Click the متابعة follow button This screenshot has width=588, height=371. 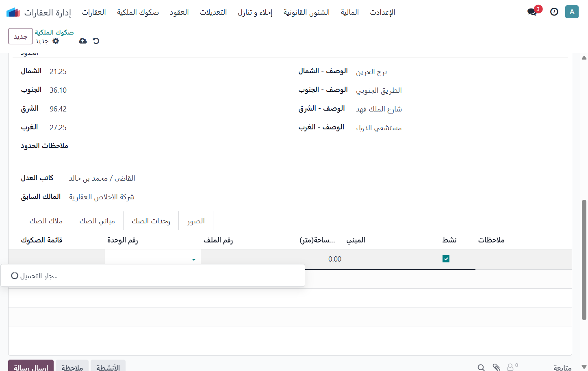coord(562,368)
